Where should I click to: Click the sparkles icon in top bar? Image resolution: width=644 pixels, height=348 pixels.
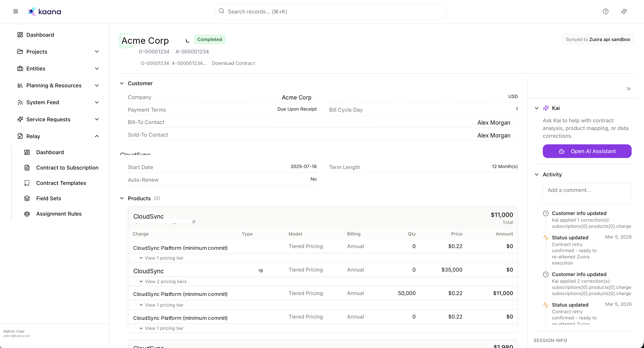(x=624, y=12)
